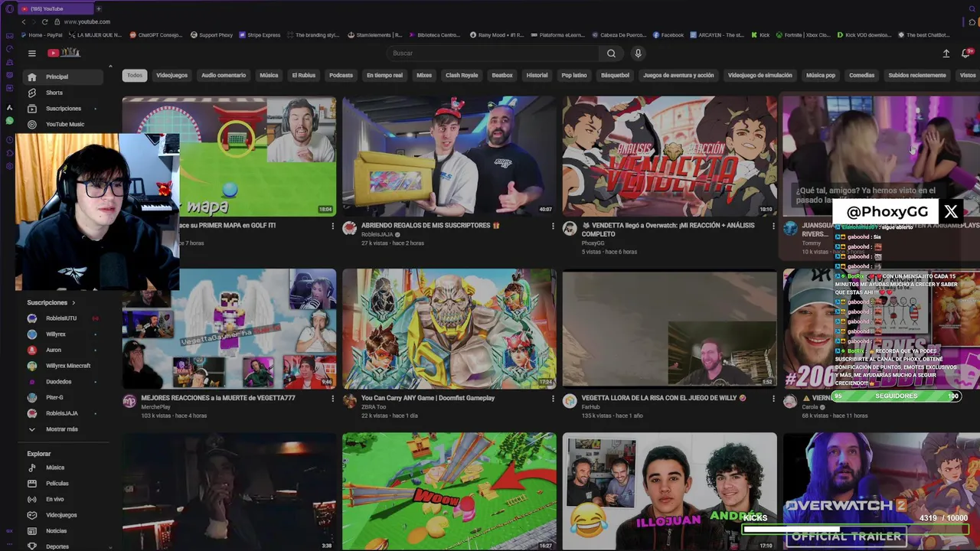This screenshot has width=980, height=551.
Task: Open the VENDETTA Overwatch video thumbnail
Action: [x=670, y=156]
